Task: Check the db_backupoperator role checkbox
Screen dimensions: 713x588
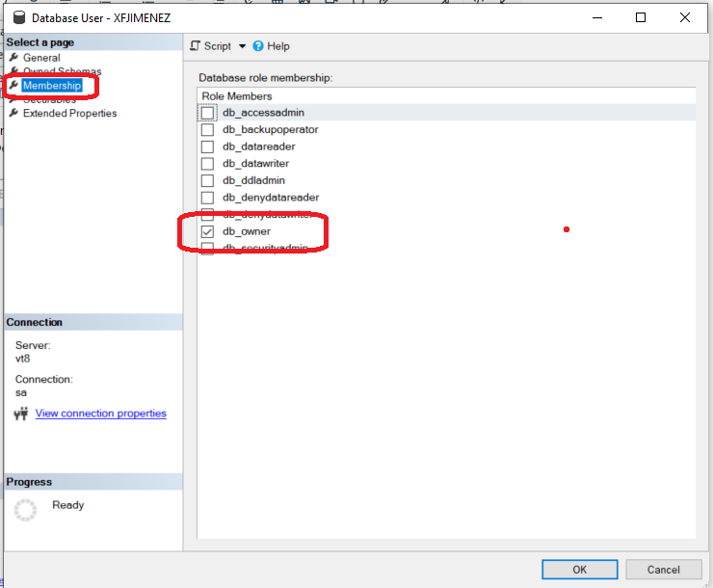Action: [x=207, y=129]
